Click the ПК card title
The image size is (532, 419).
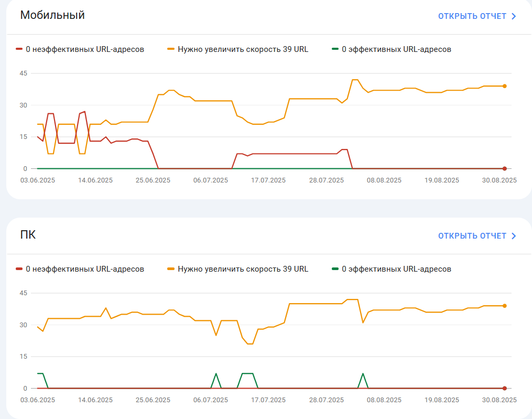coord(28,235)
